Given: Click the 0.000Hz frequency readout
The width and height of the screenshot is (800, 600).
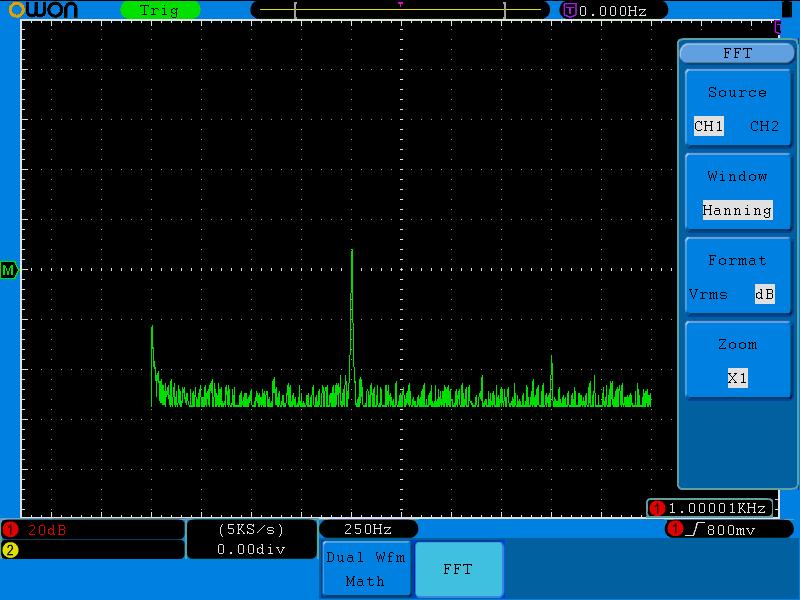Looking at the screenshot, I should coord(613,11).
